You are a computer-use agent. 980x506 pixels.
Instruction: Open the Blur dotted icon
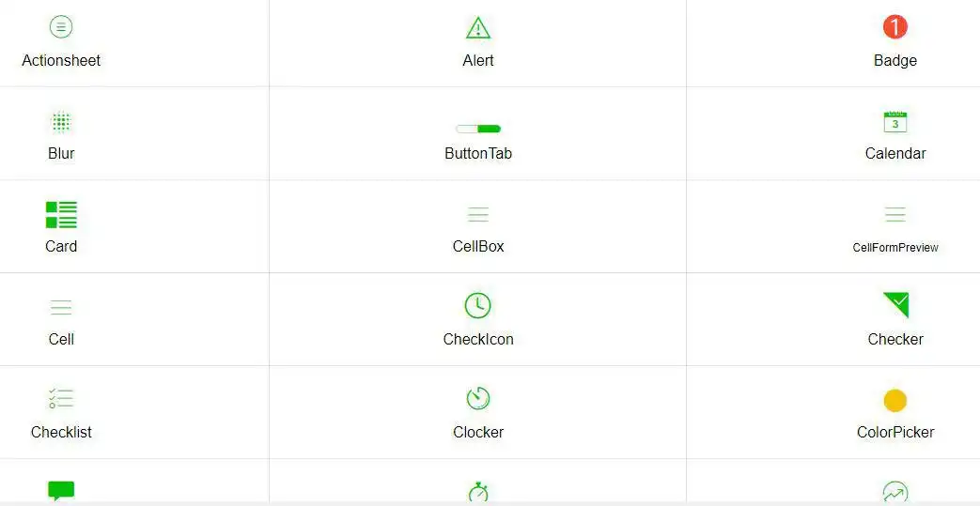[x=61, y=122]
